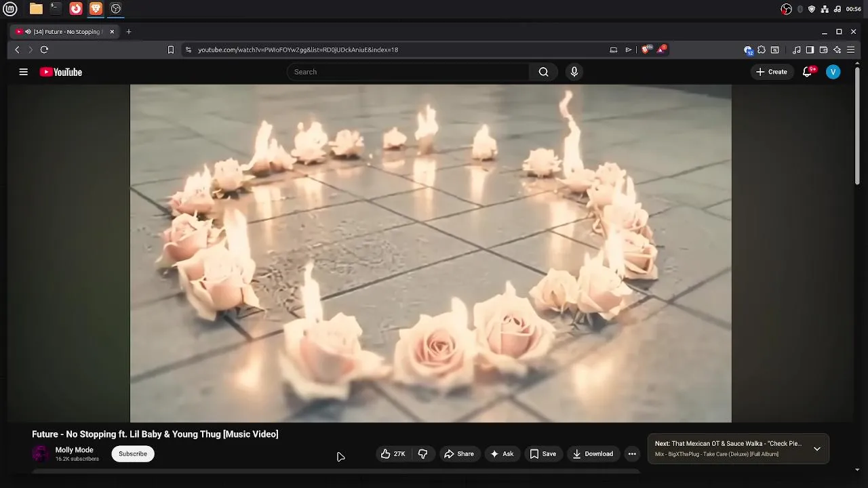Select the Future - No Stopping tab

pyautogui.click(x=65, y=32)
